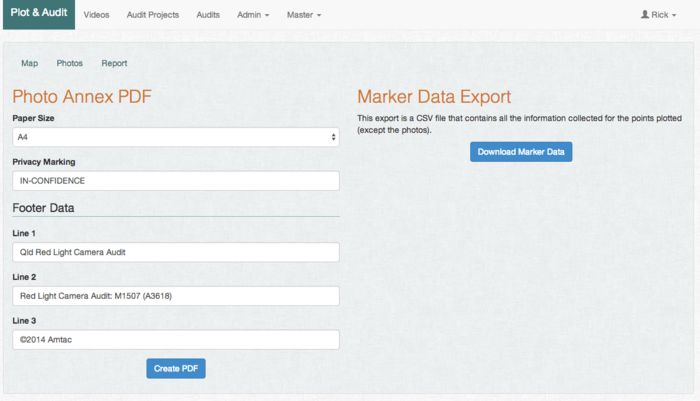Screen dimensions: 700x401
Task: Click Download Marker Data button
Action: click(521, 152)
